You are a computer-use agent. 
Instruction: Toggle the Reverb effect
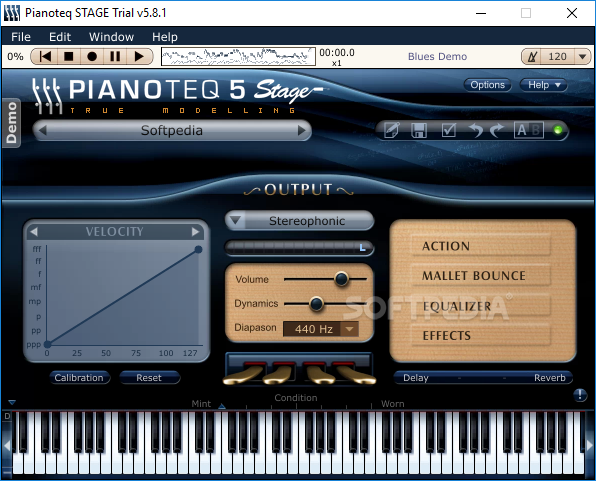point(550,378)
